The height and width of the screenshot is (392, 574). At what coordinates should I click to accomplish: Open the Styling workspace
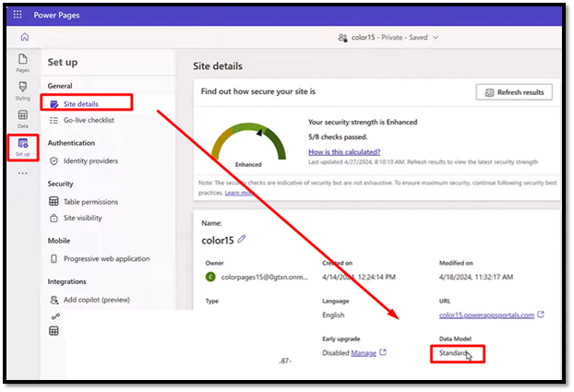[x=23, y=91]
